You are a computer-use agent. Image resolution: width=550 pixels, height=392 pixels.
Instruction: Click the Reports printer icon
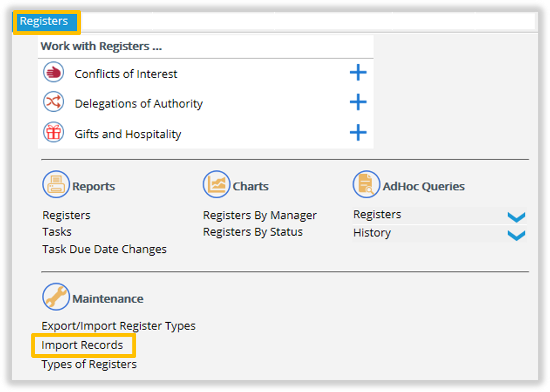pyautogui.click(x=56, y=185)
